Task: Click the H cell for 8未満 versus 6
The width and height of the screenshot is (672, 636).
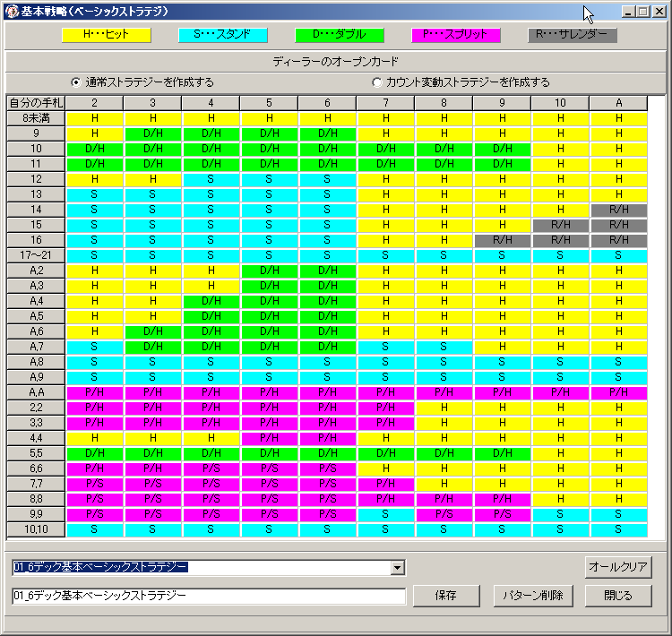Action: pos(327,118)
